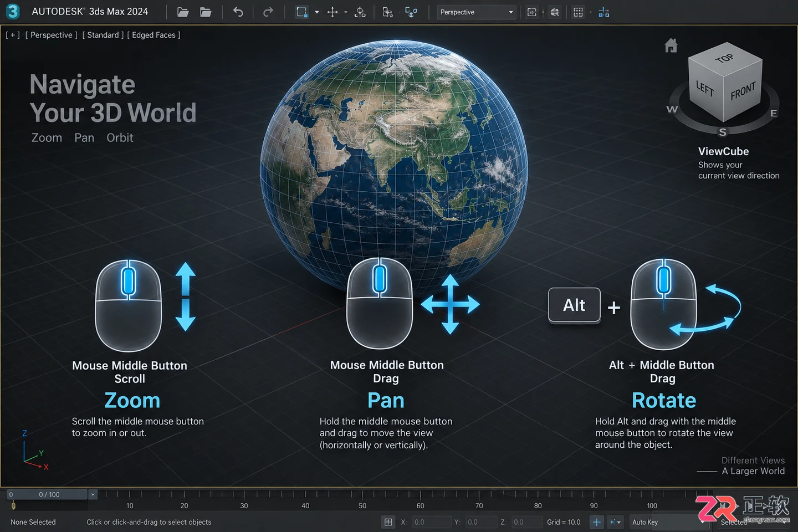This screenshot has width=798, height=532.
Task: Select the rectangular selection region tool
Action: click(301, 12)
